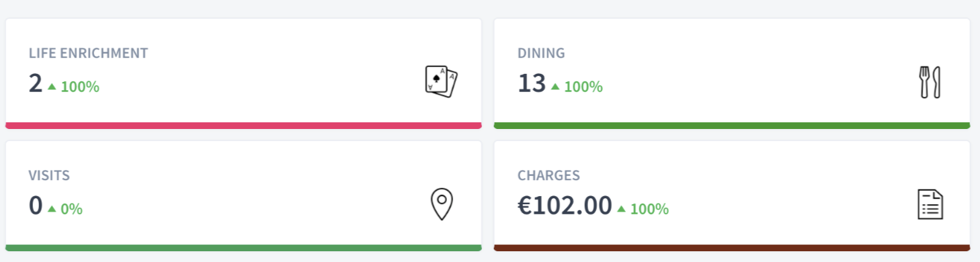Click the playing cards icon
This screenshot has height=262, width=980.
tap(442, 83)
